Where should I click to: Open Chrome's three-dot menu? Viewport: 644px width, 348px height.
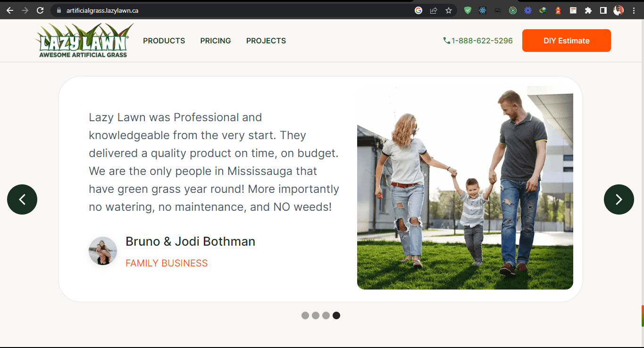pyautogui.click(x=634, y=10)
